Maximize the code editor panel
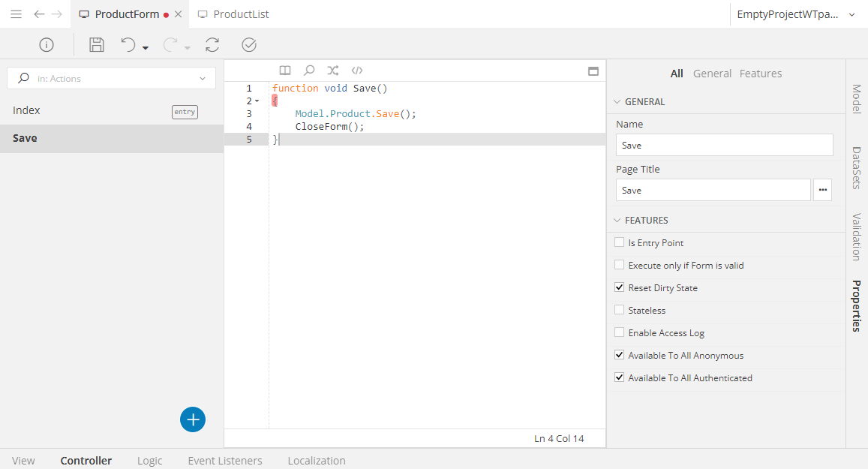868x469 pixels. (593, 71)
